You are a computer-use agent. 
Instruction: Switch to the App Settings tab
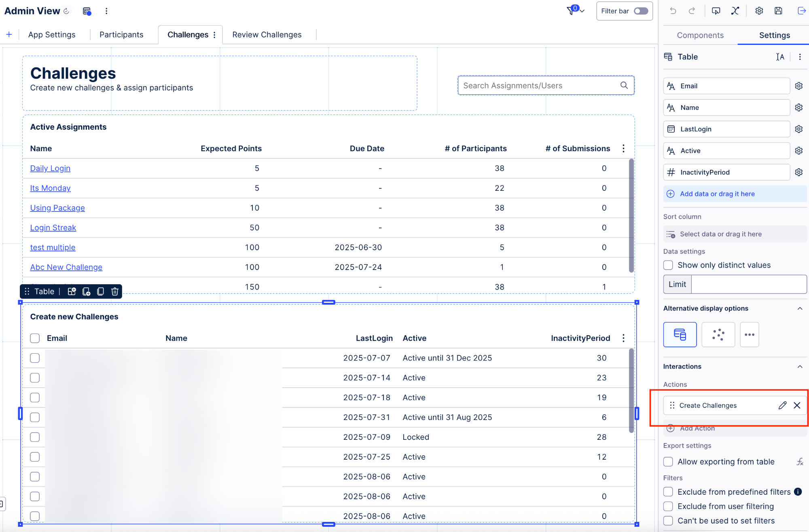click(x=52, y=35)
